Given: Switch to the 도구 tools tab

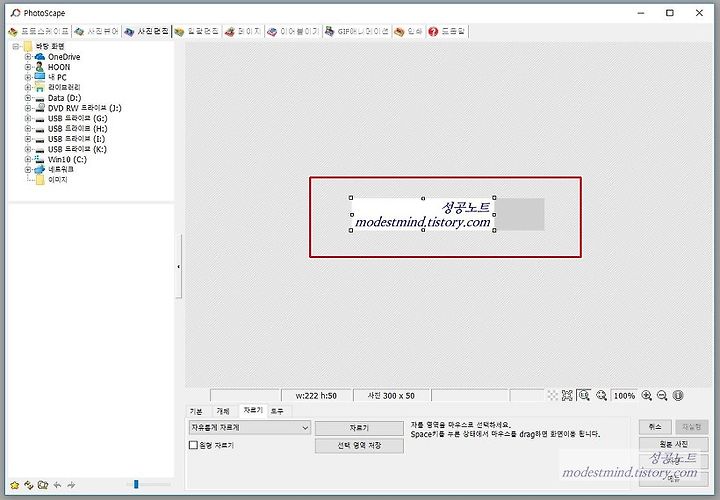Looking at the screenshot, I should 277,411.
